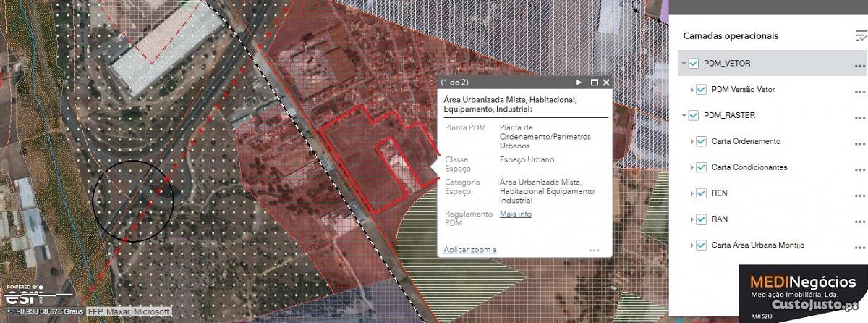
Task: Disable the RAN layer checkbox
Action: [x=701, y=219]
